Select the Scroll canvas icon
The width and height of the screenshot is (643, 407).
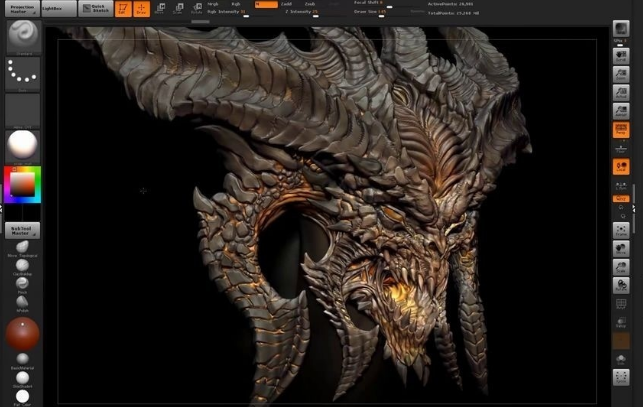pyautogui.click(x=621, y=56)
